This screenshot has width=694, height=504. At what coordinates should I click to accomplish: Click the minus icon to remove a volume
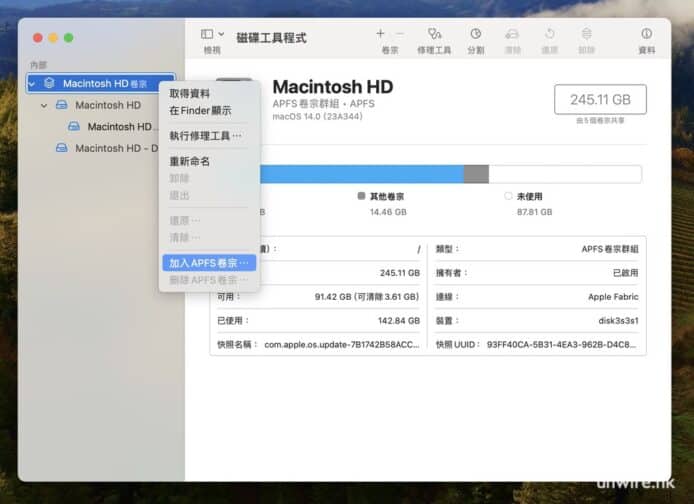click(400, 34)
